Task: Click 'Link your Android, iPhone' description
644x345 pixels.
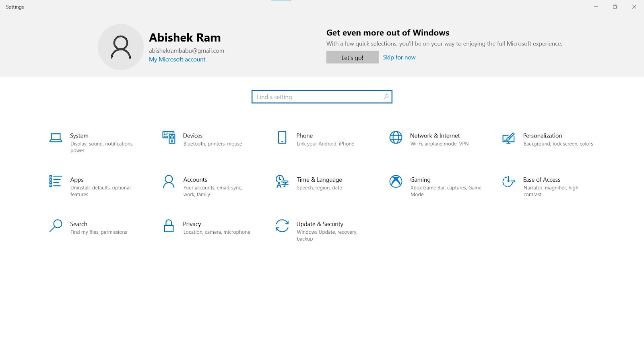Action: pos(326,144)
